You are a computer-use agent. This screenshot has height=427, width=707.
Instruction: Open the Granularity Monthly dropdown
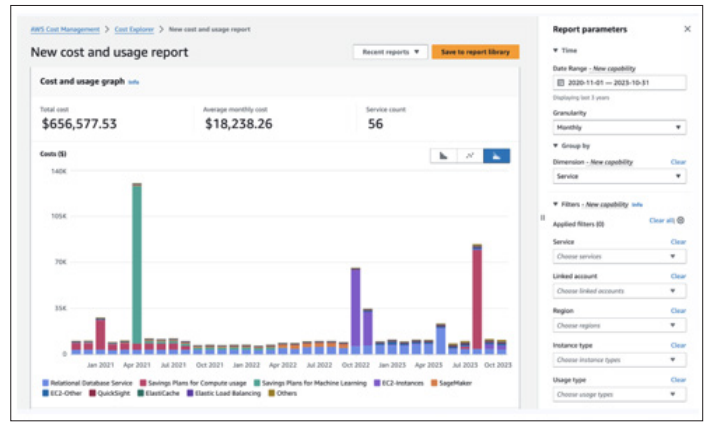620,128
